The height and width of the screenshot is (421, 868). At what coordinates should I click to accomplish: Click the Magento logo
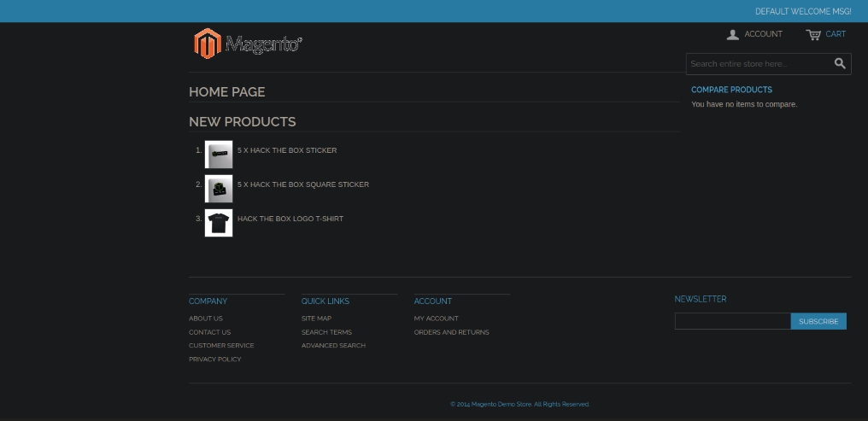pos(248,44)
